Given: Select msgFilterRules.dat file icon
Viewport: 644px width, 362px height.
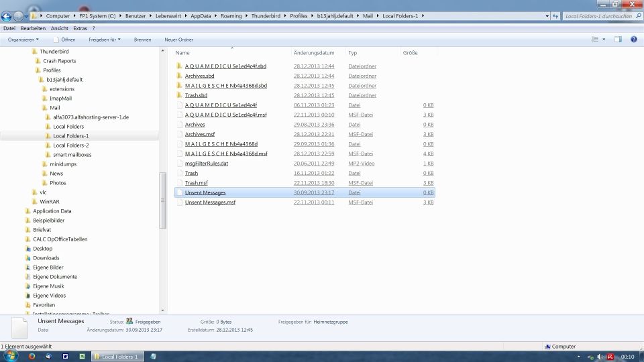Looking at the screenshot, I should click(179, 163).
